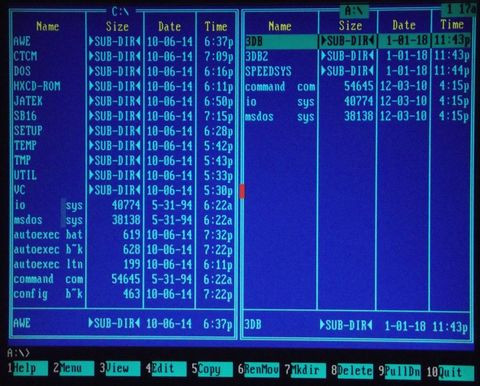The height and width of the screenshot is (386, 480).
Task: Click 54645 size of A:\ command com
Action: coord(359,86)
